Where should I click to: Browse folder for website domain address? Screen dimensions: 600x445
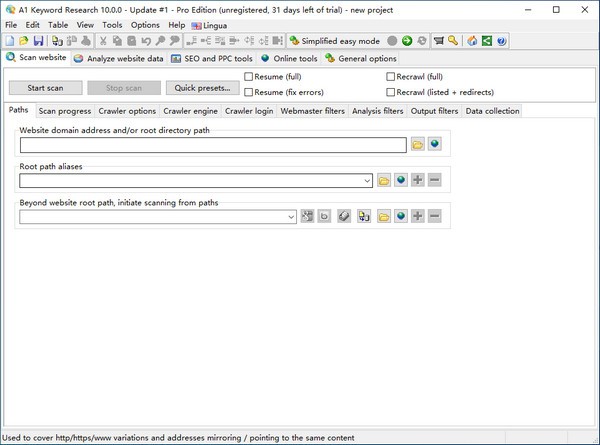[x=418, y=144]
